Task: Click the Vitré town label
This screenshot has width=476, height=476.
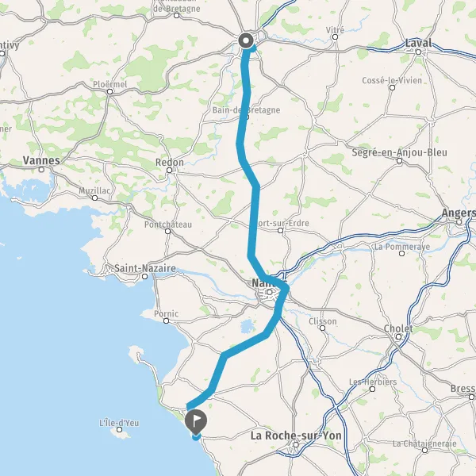Action: coord(335,30)
